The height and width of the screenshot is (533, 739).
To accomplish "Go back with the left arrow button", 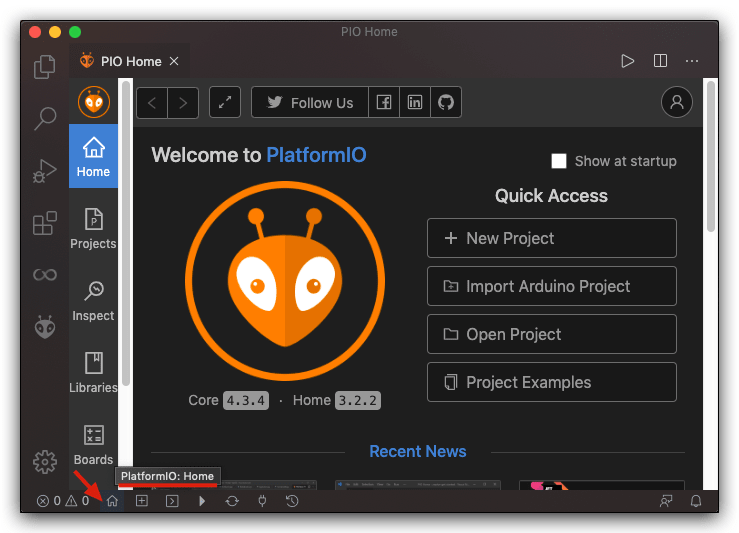I will (152, 102).
